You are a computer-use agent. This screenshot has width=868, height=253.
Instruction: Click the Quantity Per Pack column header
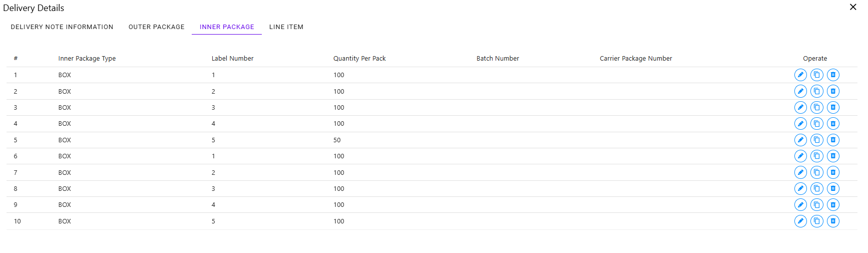[359, 59]
